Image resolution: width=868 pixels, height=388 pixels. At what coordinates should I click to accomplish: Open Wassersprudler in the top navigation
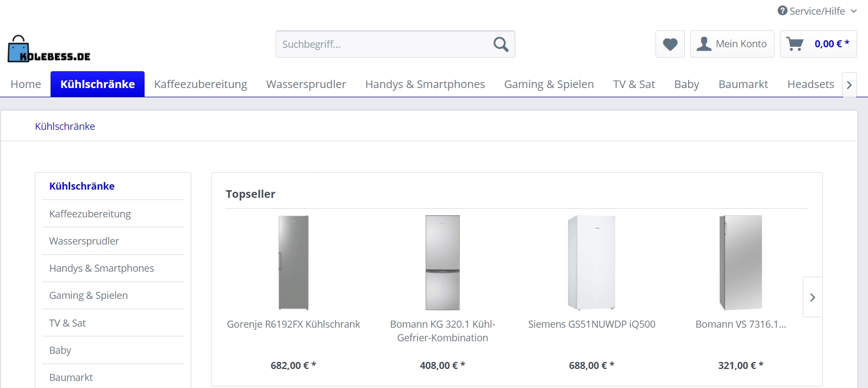306,84
